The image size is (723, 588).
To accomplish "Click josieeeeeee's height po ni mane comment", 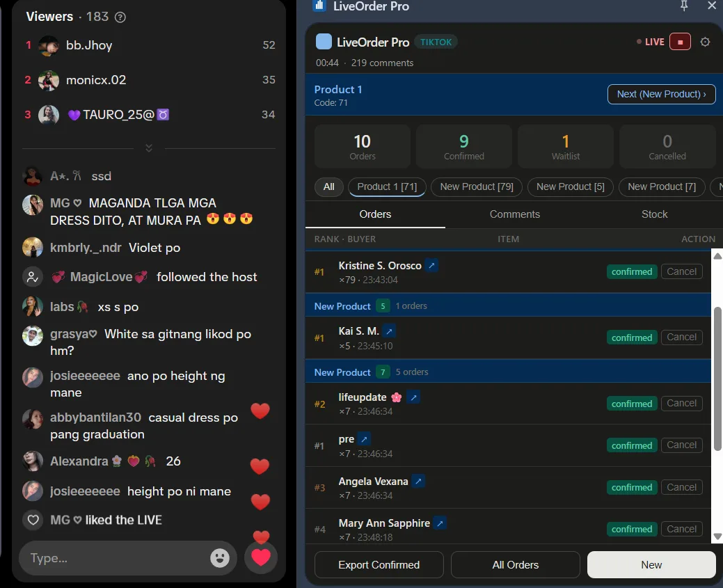I will 179,491.
